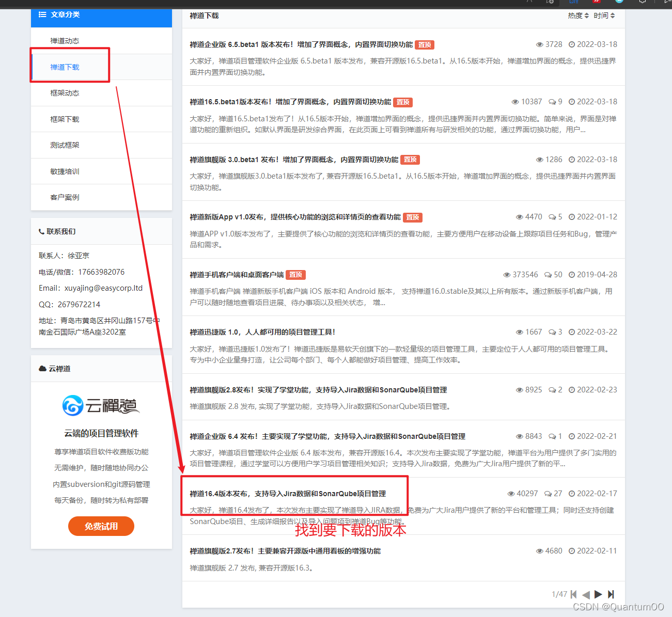The image size is (672, 617).
Task: Click the list icon in 文章分类 header
Action: (x=42, y=14)
